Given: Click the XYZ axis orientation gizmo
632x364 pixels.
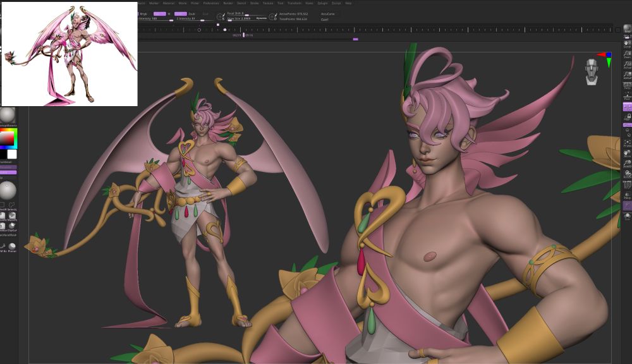Looking at the screenshot, I should [606, 58].
